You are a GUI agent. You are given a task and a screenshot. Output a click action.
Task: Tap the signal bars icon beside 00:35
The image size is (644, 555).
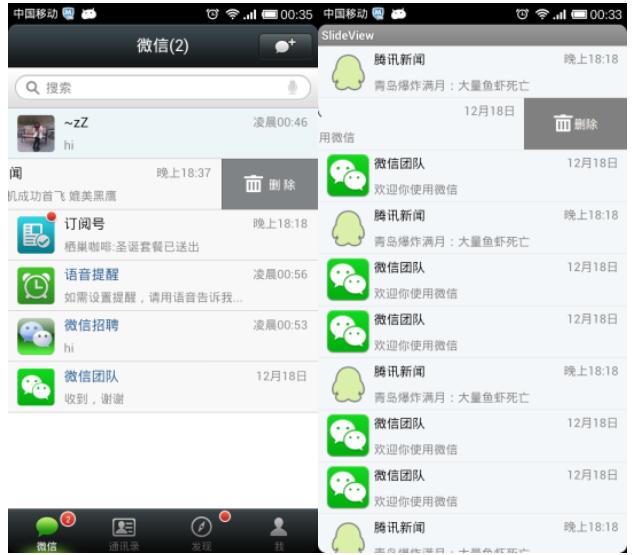click(250, 15)
